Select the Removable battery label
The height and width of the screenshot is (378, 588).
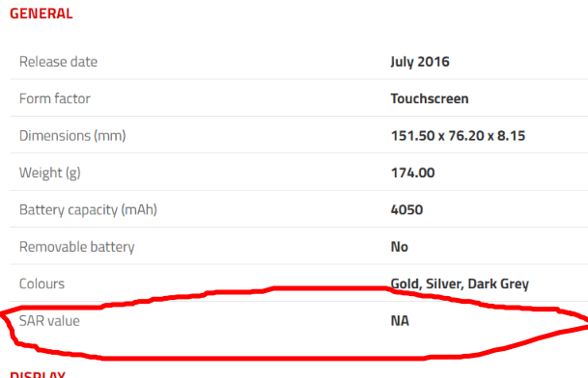point(77,247)
